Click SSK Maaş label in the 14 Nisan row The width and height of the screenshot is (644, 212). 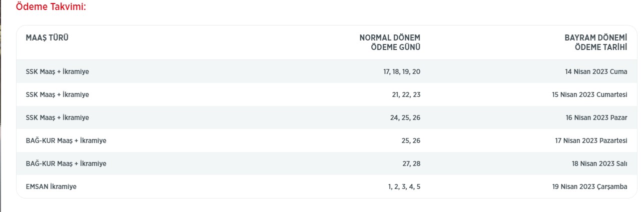click(x=57, y=71)
